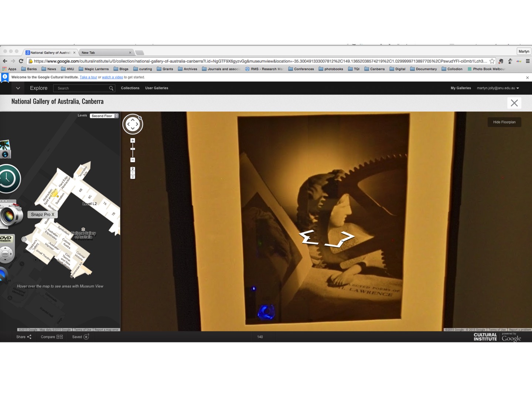
Task: Click the 'Take a tour' link
Action: [x=88, y=77]
